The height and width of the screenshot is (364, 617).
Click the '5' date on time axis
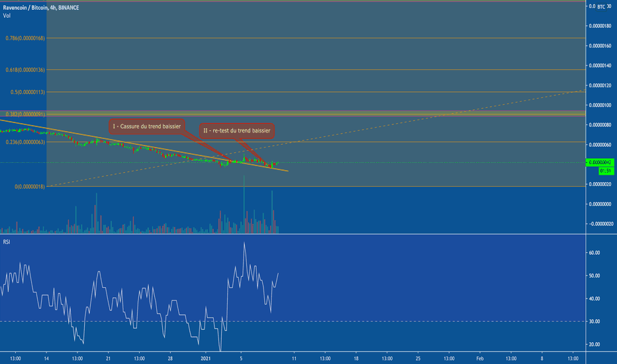(241, 359)
